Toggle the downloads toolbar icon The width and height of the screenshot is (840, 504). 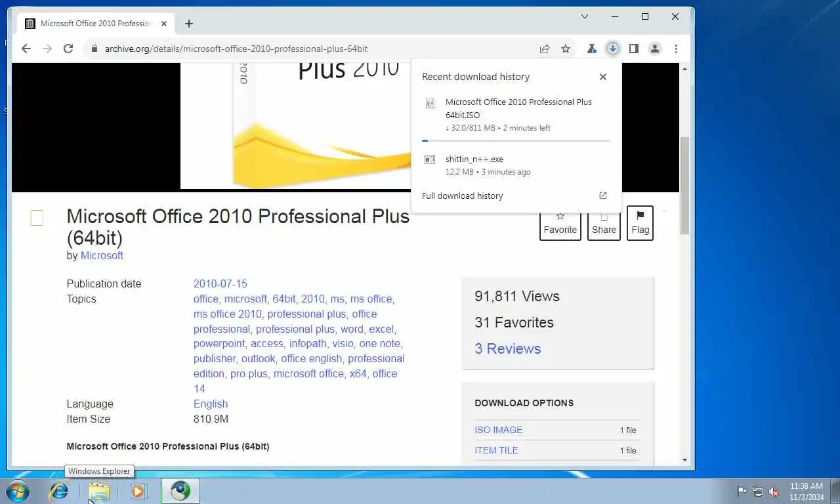612,49
